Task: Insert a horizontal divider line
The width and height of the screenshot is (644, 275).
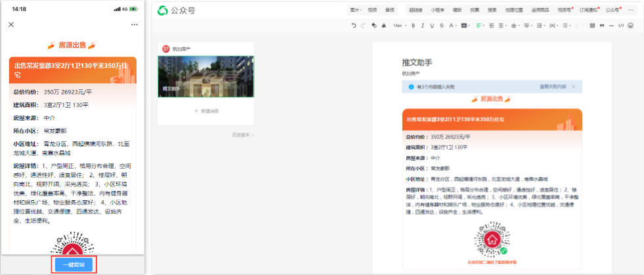Action: click(612, 26)
